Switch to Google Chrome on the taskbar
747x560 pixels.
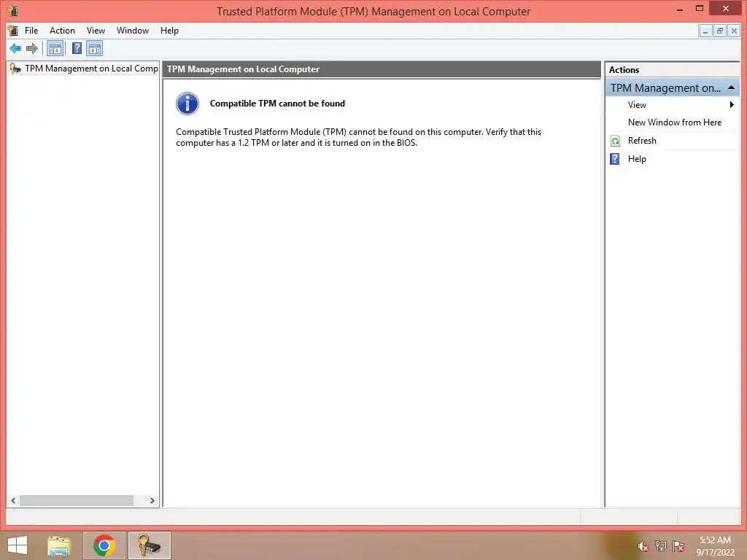coord(104,545)
